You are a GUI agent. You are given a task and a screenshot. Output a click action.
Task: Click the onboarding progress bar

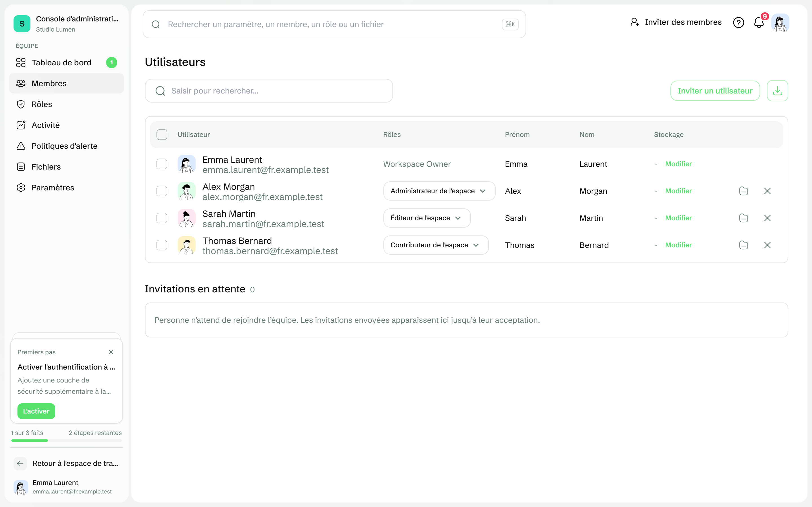click(67, 440)
